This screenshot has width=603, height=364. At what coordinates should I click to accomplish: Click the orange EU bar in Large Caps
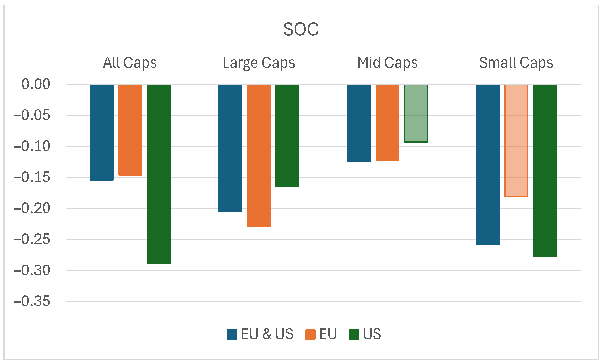[x=259, y=155]
